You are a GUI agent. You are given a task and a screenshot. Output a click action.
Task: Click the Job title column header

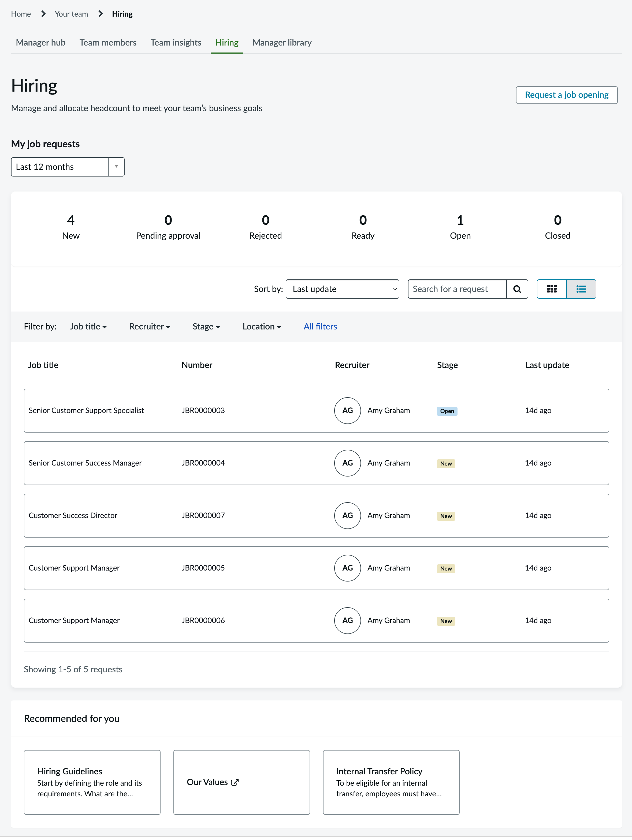click(43, 365)
